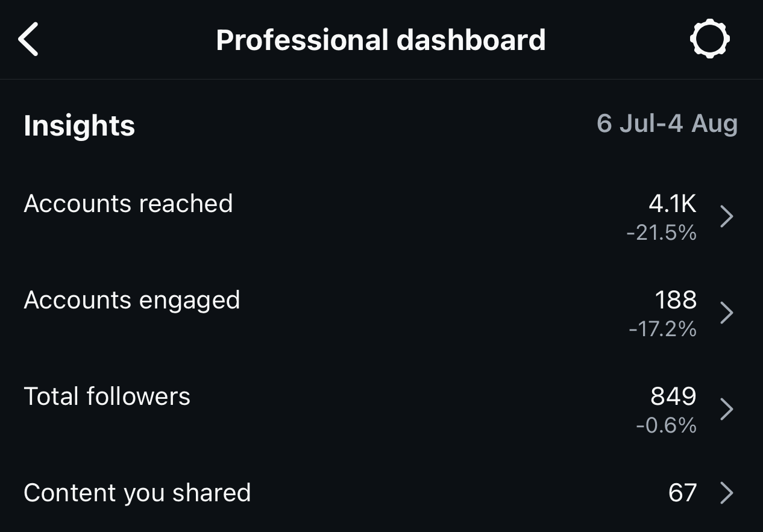Open settings via the gear icon
This screenshot has width=763, height=532.
coord(709,39)
